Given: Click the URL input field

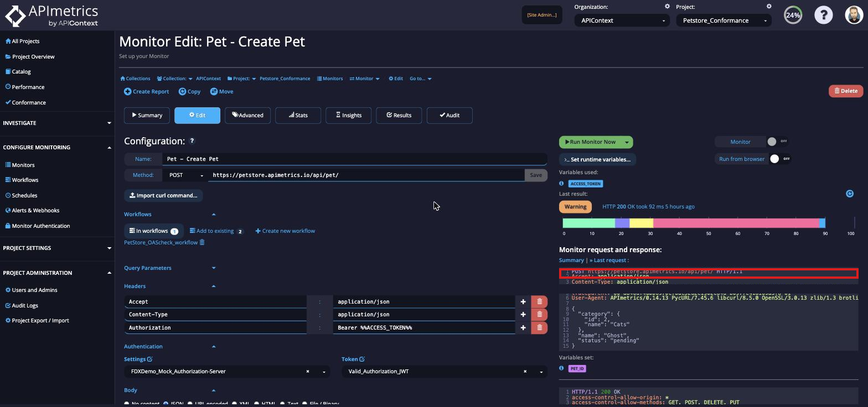Looking at the screenshot, I should click(366, 175).
